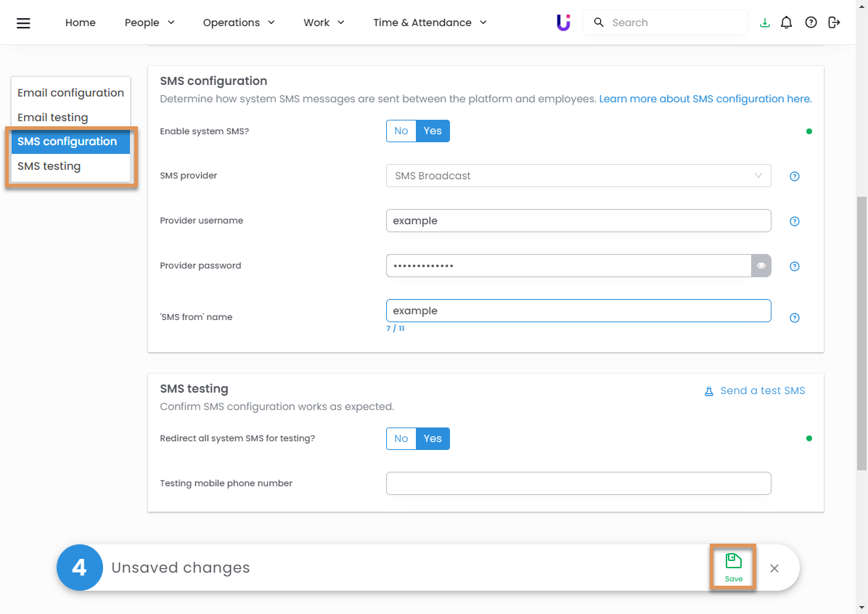Click the Testing mobile phone number field
This screenshot has width=868, height=614.
coord(578,483)
